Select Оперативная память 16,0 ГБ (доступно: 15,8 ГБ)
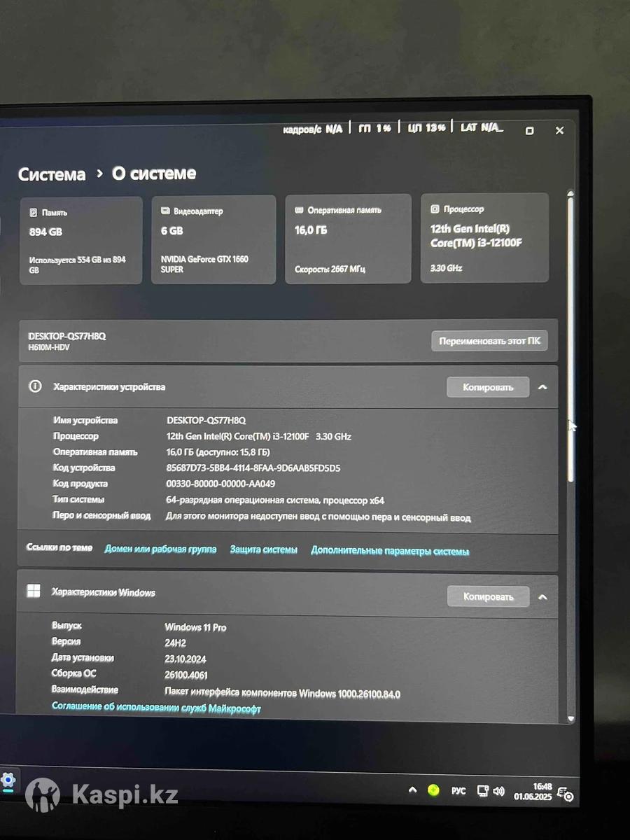This screenshot has width=630, height=840. [x=218, y=452]
